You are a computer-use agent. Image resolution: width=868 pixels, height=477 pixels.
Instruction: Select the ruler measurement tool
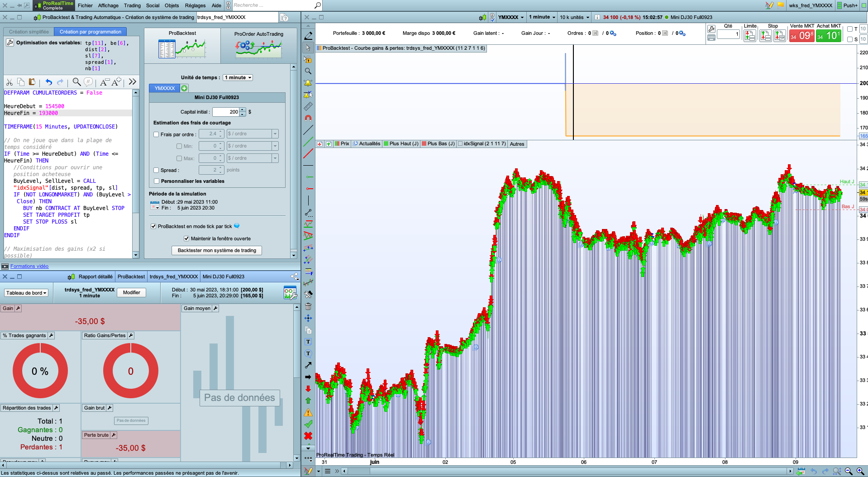click(x=308, y=106)
